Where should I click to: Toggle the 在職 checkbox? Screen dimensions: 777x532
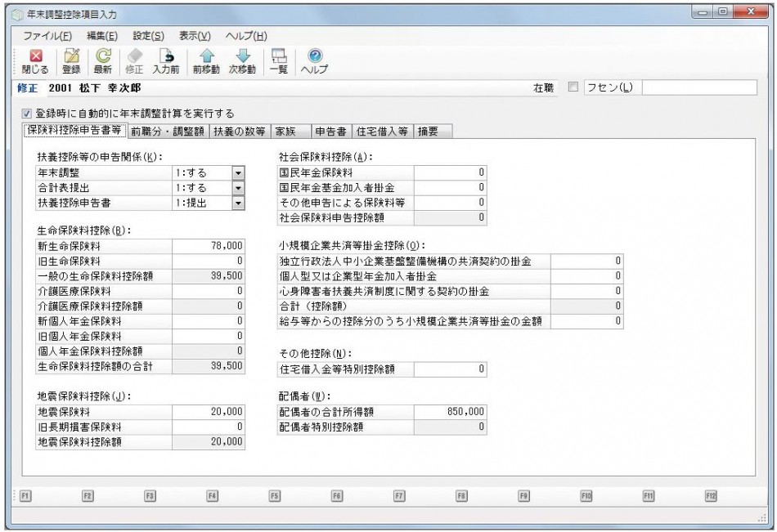(573, 87)
